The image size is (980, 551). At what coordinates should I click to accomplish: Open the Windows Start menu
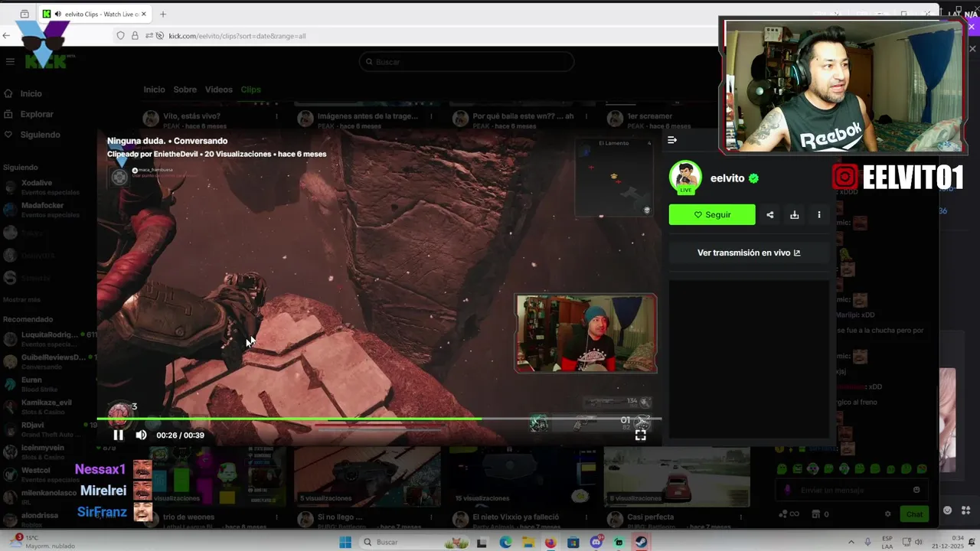[345, 543]
